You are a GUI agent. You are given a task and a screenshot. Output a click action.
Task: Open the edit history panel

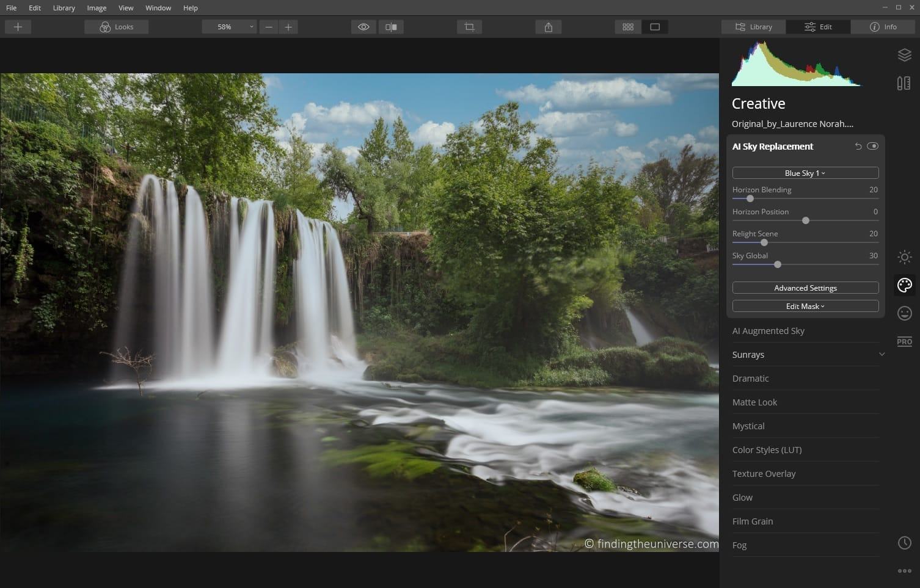[905, 543]
